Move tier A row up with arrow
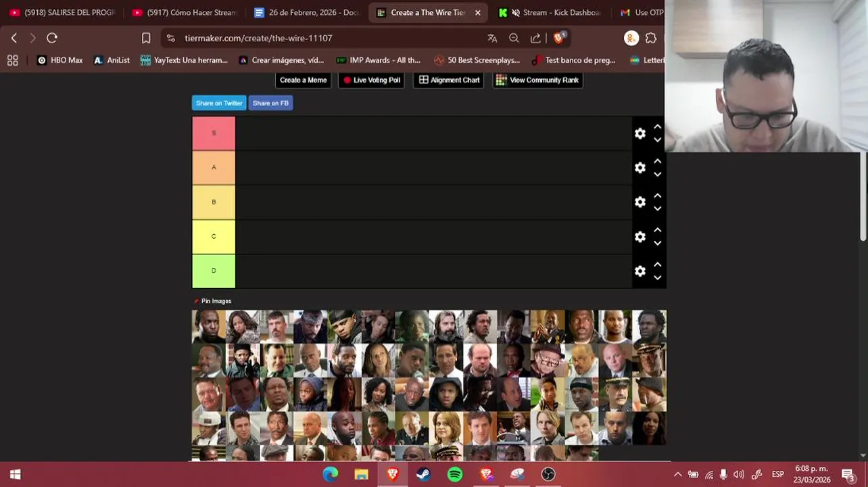 657,162
